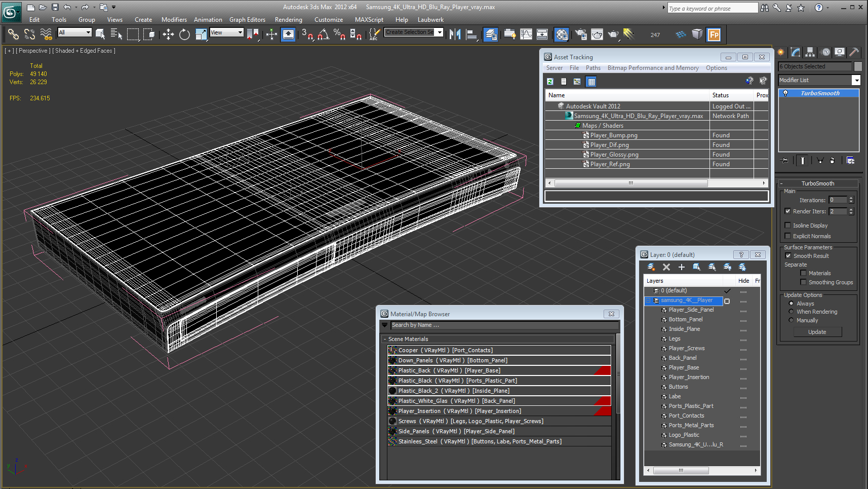Screen dimensions: 868x489
Task: Click the Iterations value field
Action: point(838,200)
